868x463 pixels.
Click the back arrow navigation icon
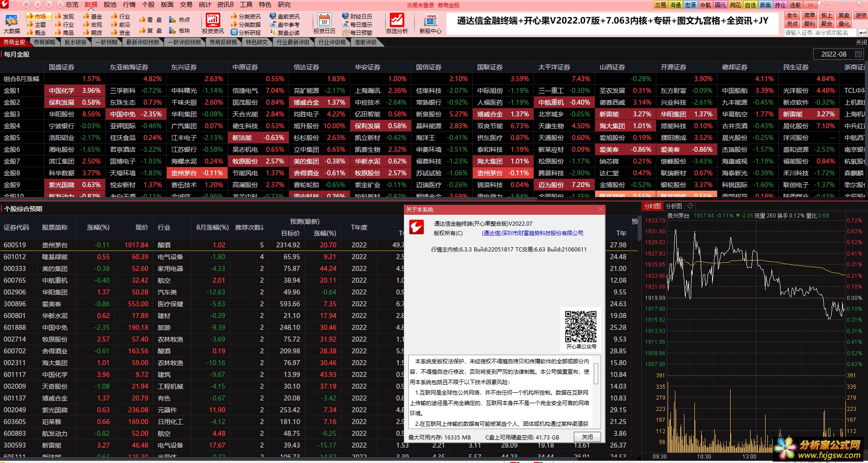click(x=38, y=5)
